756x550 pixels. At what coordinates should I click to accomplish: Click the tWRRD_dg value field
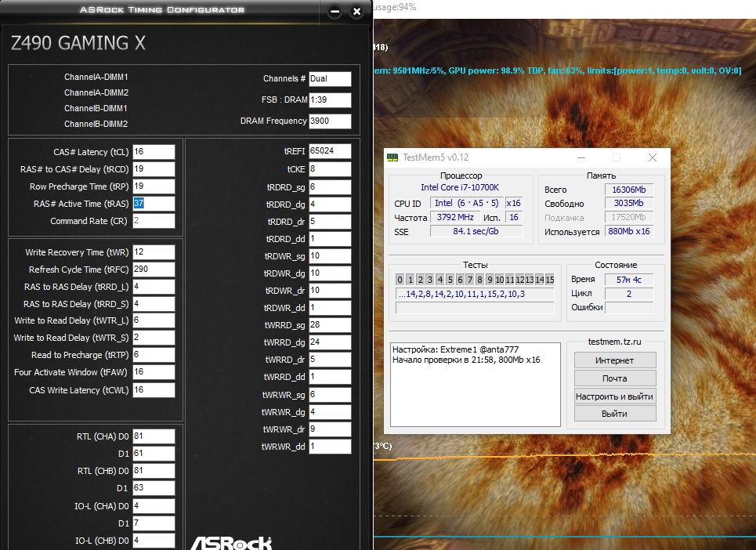(331, 342)
